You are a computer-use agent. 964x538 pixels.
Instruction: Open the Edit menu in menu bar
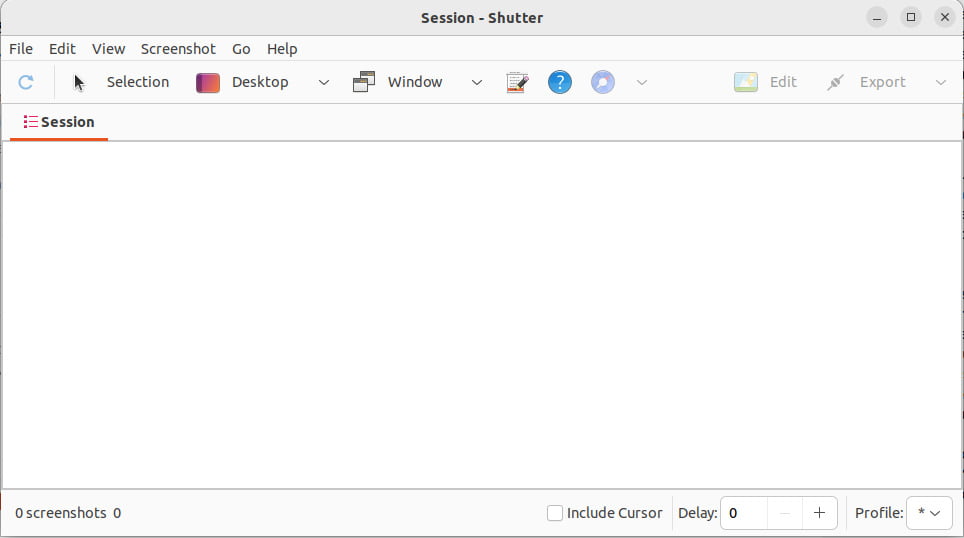[62, 49]
